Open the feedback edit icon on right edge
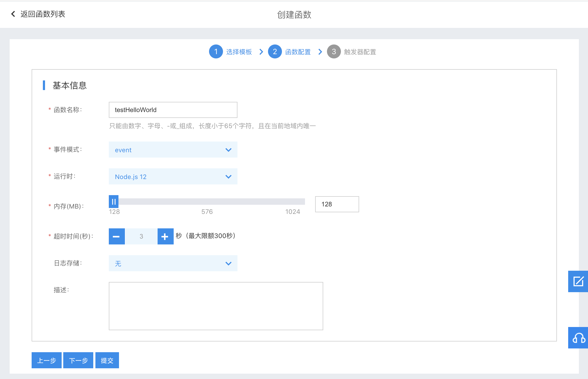 (578, 281)
